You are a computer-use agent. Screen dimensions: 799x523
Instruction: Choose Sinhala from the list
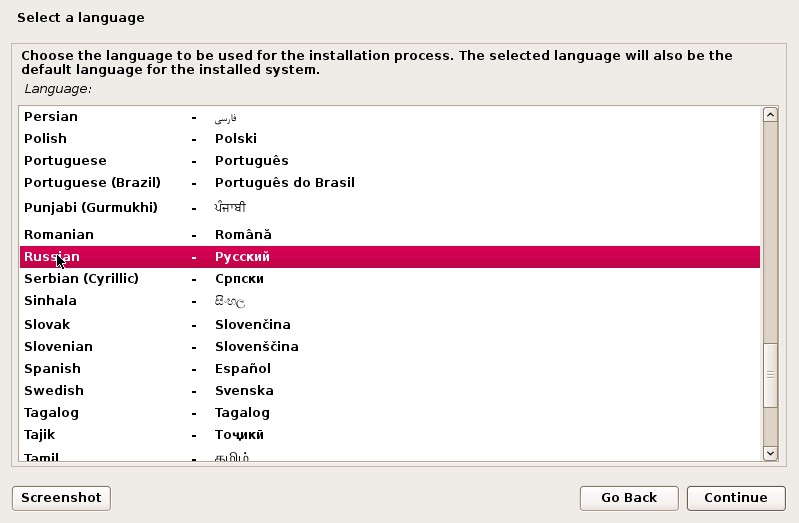pos(50,301)
